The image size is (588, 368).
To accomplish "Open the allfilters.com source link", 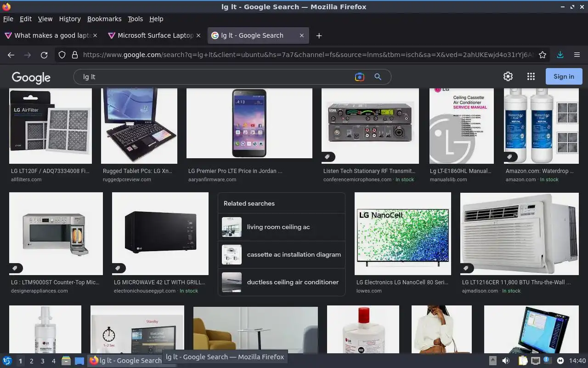I will pyautogui.click(x=26, y=179).
